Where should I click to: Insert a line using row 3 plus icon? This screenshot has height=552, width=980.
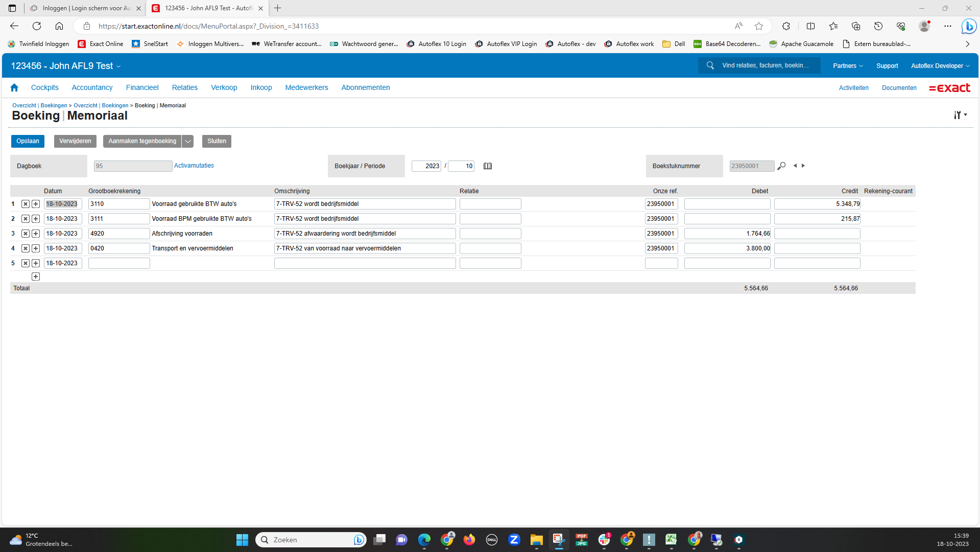36,234
